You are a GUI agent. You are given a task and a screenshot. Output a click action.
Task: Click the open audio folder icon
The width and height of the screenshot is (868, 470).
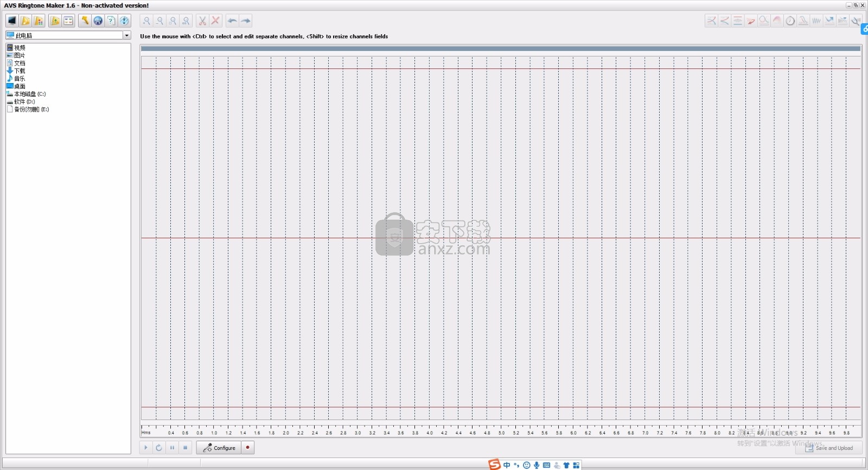pos(25,21)
